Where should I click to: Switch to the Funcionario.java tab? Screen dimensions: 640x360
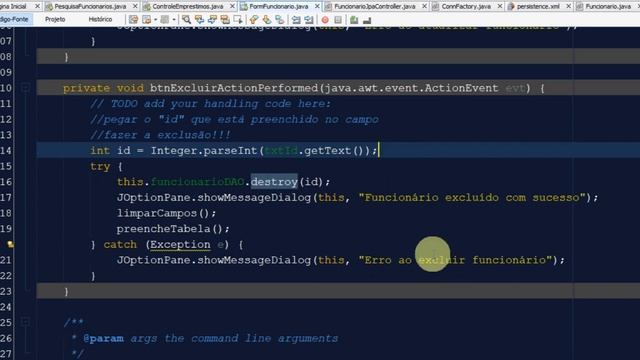(607, 6)
